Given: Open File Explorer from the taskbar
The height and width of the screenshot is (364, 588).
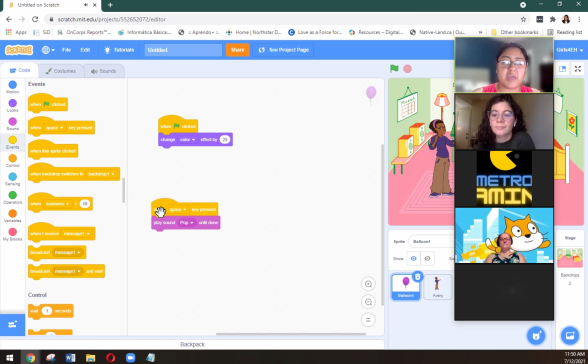Looking at the screenshot, I should tap(90, 358).
